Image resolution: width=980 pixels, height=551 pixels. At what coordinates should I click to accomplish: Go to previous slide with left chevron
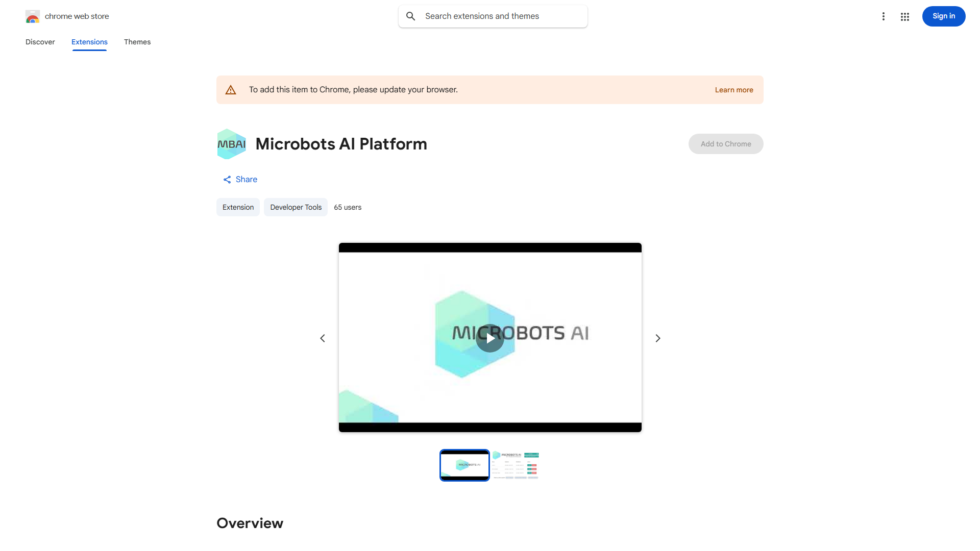[323, 338]
